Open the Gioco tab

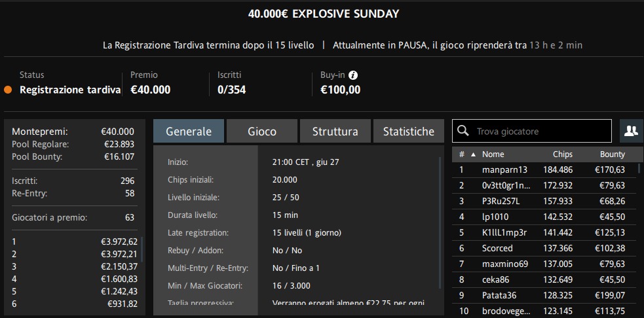[x=262, y=132]
